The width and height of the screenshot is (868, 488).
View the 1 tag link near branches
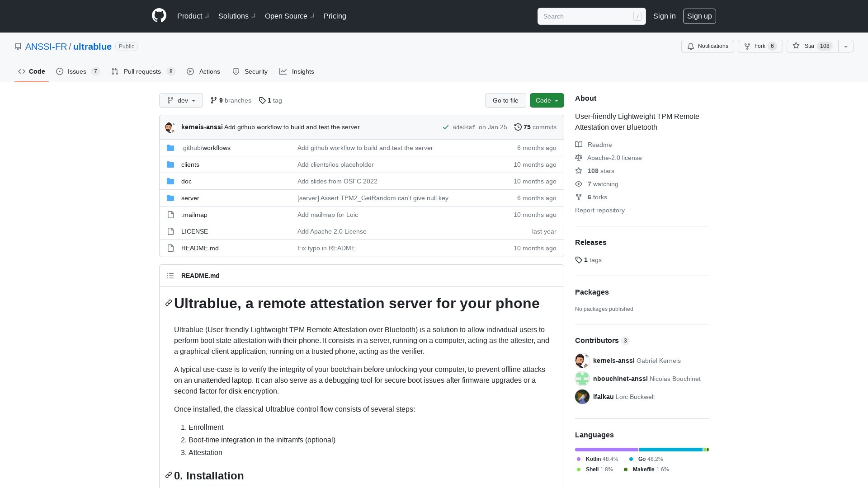coord(270,100)
